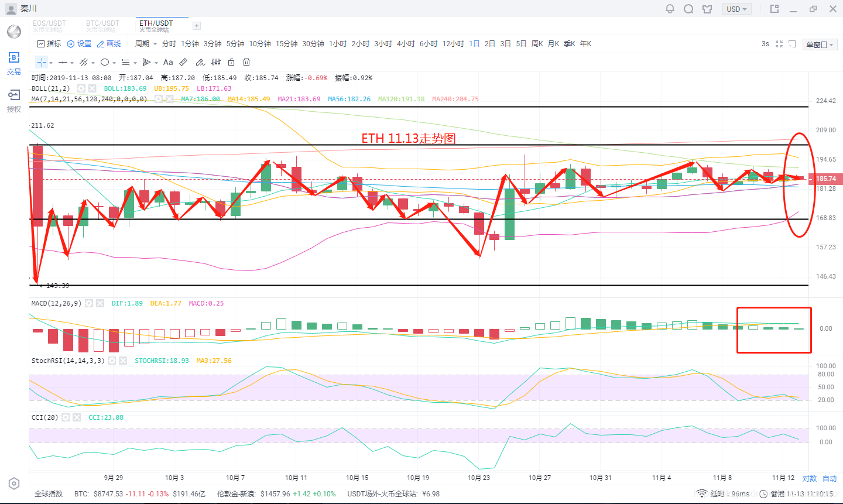Expand ellipse tool dropdown arrow
This screenshot has height=504, width=843.
pyautogui.click(x=114, y=63)
